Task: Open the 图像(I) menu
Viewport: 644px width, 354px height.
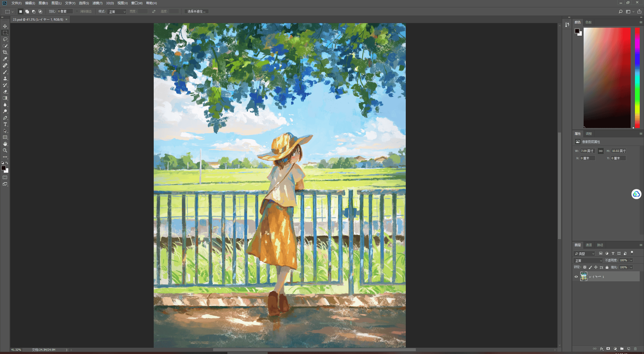Action: click(43, 3)
